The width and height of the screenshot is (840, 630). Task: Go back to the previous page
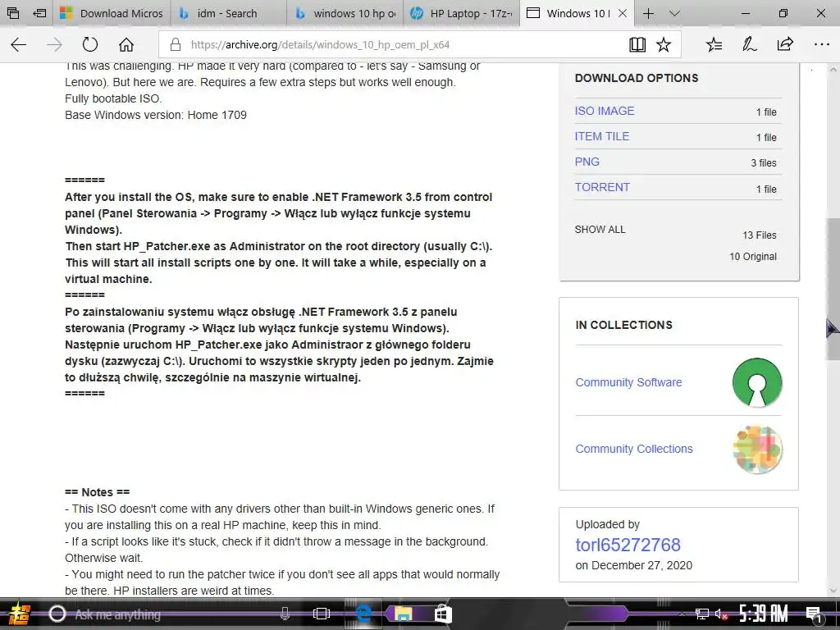[19, 44]
